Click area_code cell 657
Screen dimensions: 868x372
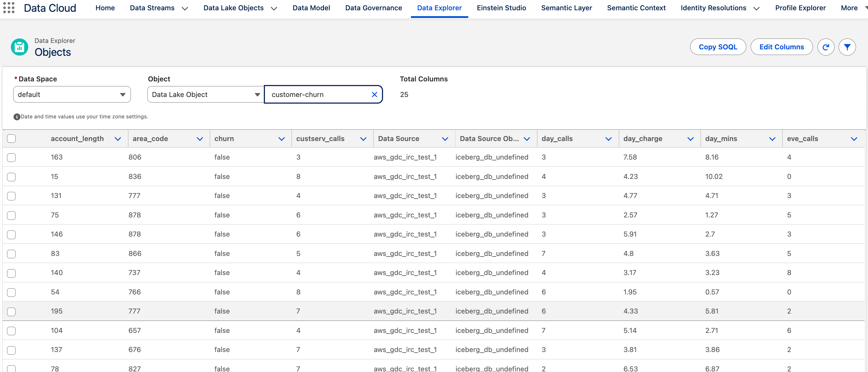[x=134, y=331]
